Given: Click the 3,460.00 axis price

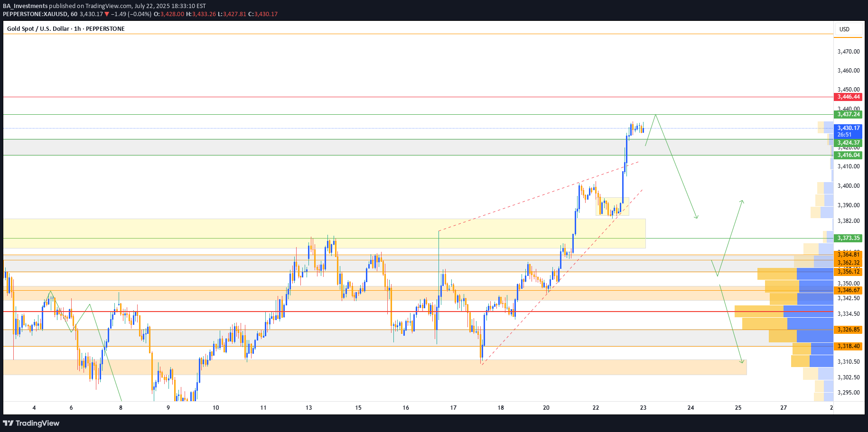Looking at the screenshot, I should [849, 71].
